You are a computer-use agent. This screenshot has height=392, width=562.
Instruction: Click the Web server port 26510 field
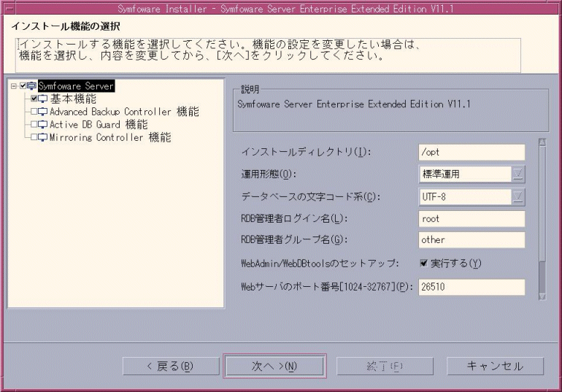[471, 287]
